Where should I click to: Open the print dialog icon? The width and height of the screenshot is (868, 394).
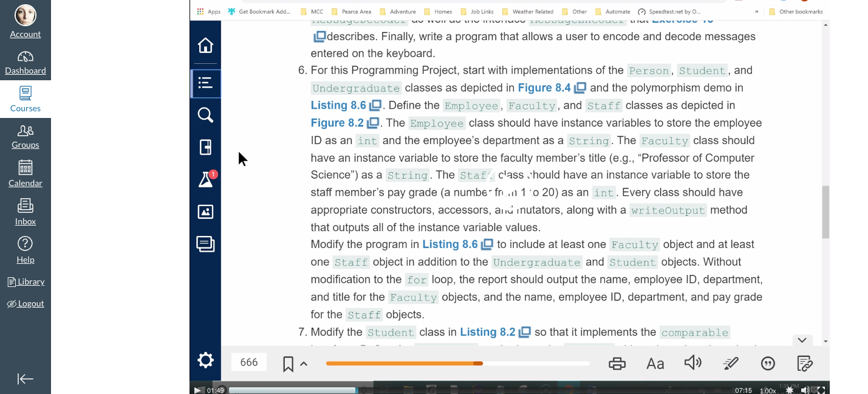tap(617, 363)
